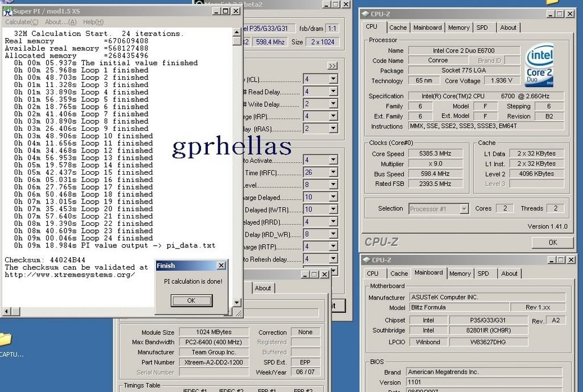Image resolution: width=583 pixels, height=392 pixels.
Task: Open the Processor #1 selection dropdown
Action: point(463,209)
